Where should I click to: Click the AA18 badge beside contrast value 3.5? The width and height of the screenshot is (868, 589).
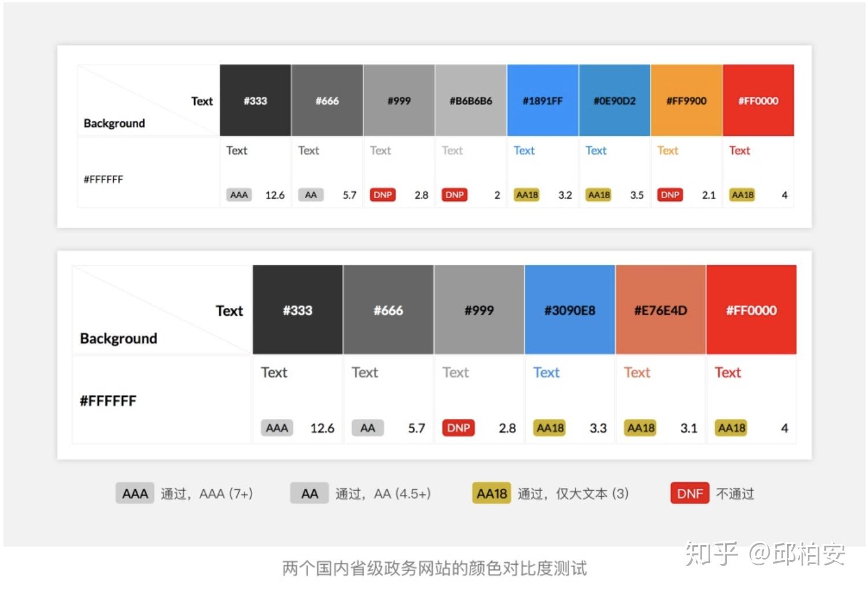tap(599, 195)
